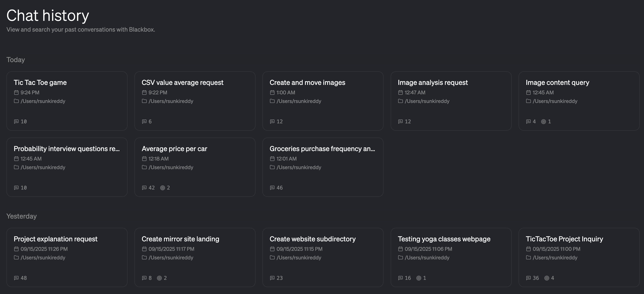Click target icon on Create mirror site landing card
This screenshot has width=644, height=294.
pos(159,278)
